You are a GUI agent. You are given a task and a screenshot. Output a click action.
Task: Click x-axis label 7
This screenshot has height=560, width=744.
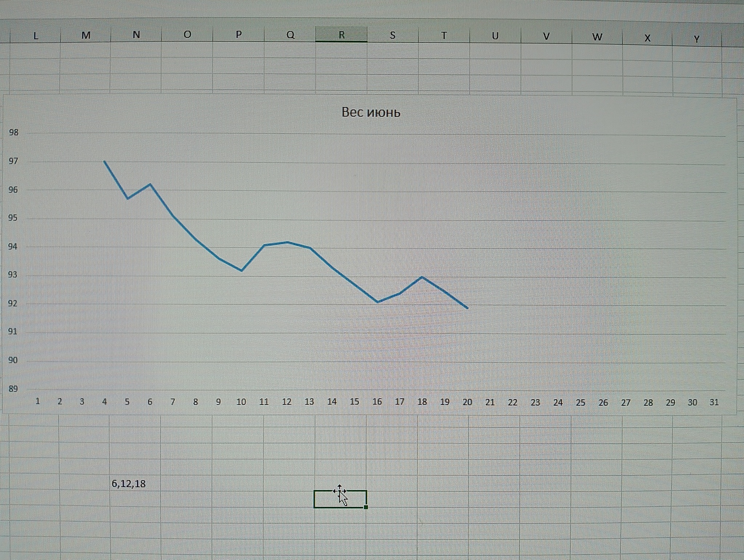[x=173, y=402]
